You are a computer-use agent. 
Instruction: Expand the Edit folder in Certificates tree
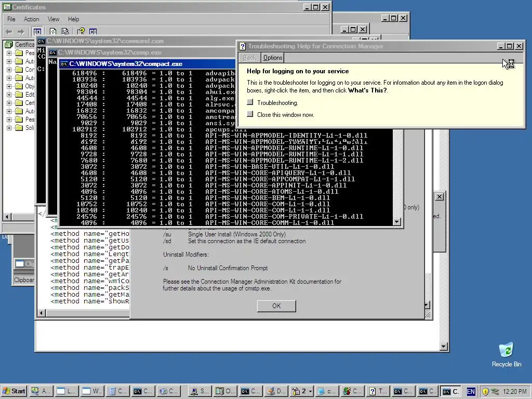9,95
